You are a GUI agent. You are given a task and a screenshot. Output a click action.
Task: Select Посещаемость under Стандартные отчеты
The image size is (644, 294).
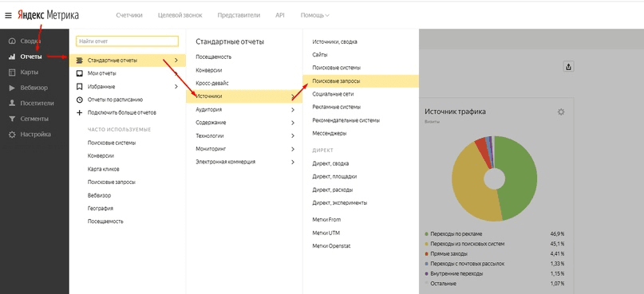point(214,57)
